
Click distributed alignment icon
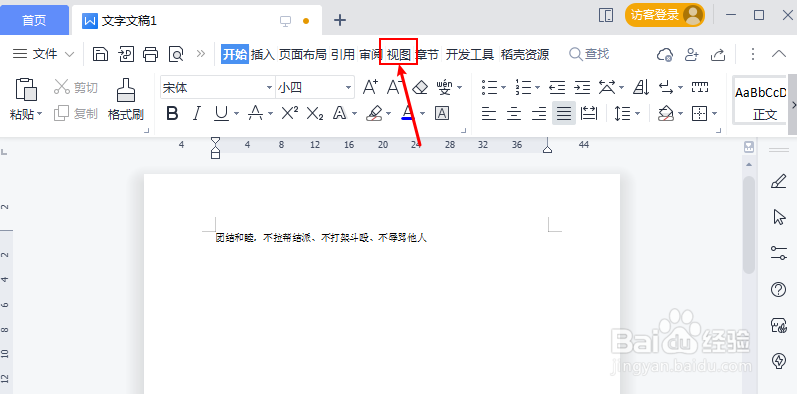(589, 113)
